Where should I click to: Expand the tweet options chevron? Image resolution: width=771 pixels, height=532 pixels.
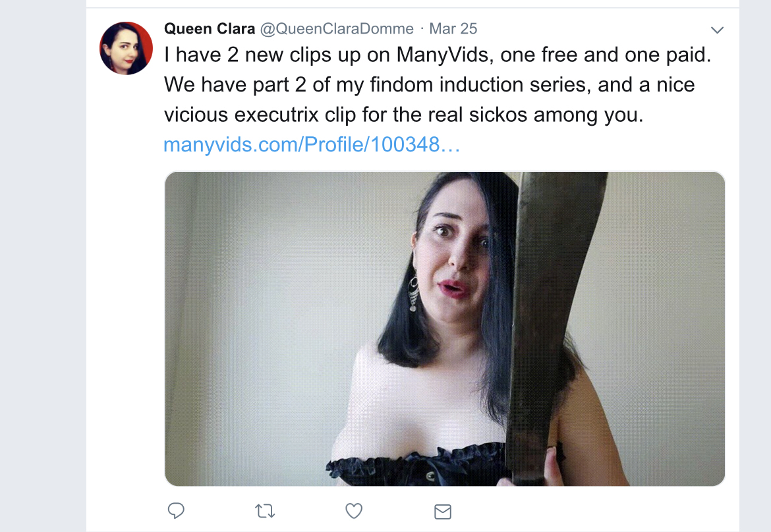(x=717, y=30)
